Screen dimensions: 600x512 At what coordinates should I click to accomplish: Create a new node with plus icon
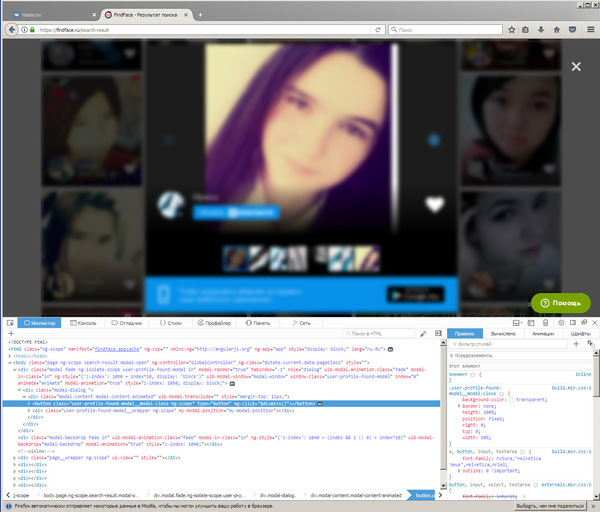coord(11,333)
